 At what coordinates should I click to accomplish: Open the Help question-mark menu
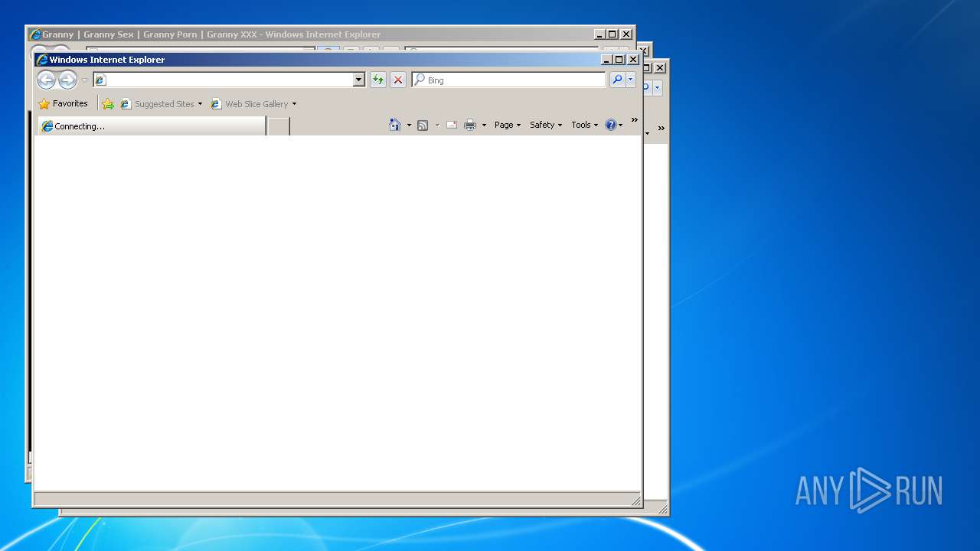(x=614, y=125)
